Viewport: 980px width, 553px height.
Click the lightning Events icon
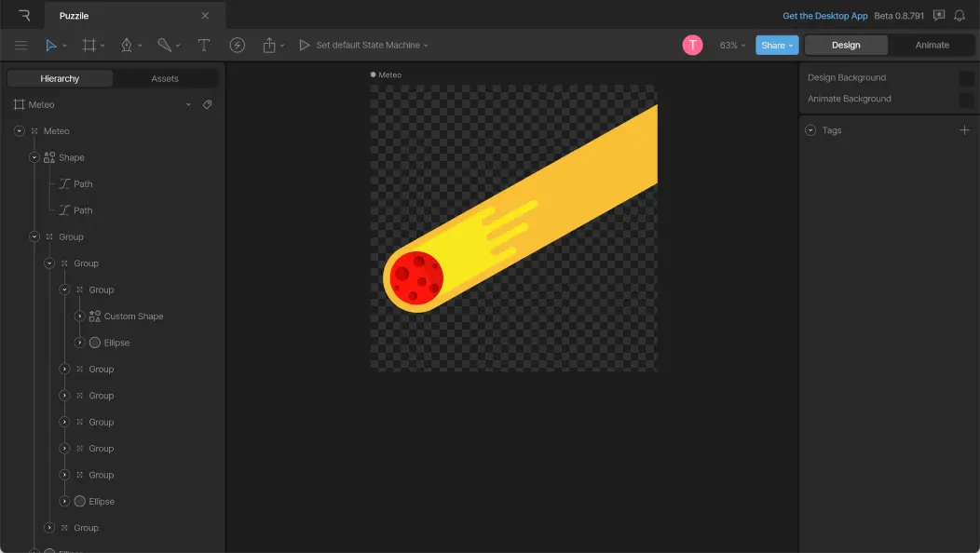coord(238,45)
